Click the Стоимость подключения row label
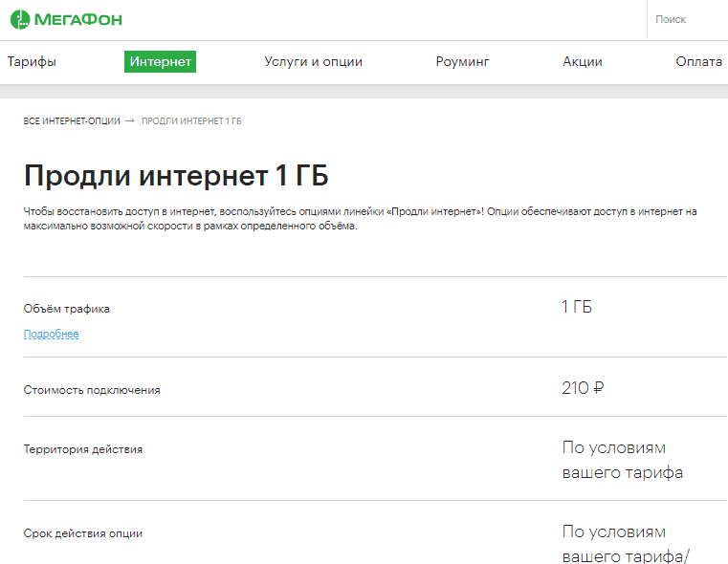 (92, 390)
